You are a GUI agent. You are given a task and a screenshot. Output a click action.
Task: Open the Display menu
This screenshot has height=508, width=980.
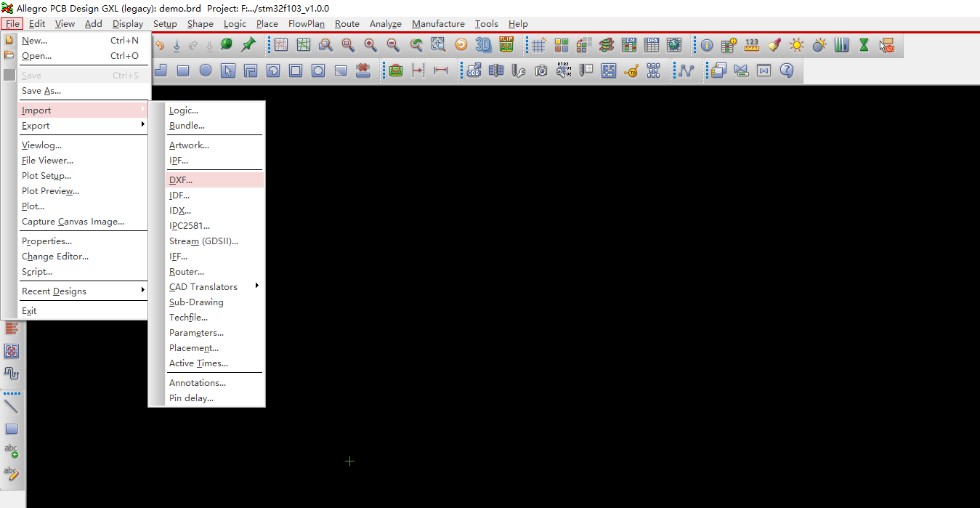[128, 24]
